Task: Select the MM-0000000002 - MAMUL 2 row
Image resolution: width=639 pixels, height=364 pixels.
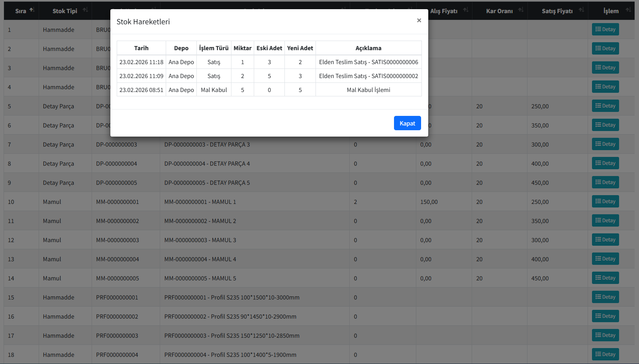Action: [200, 221]
